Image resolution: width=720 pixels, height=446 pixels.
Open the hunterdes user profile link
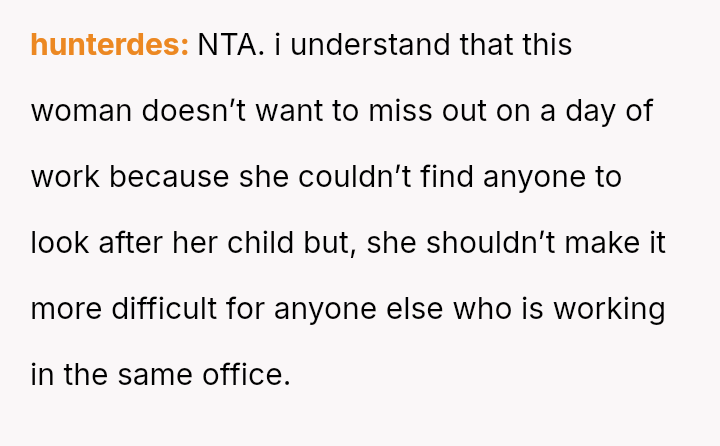click(109, 45)
